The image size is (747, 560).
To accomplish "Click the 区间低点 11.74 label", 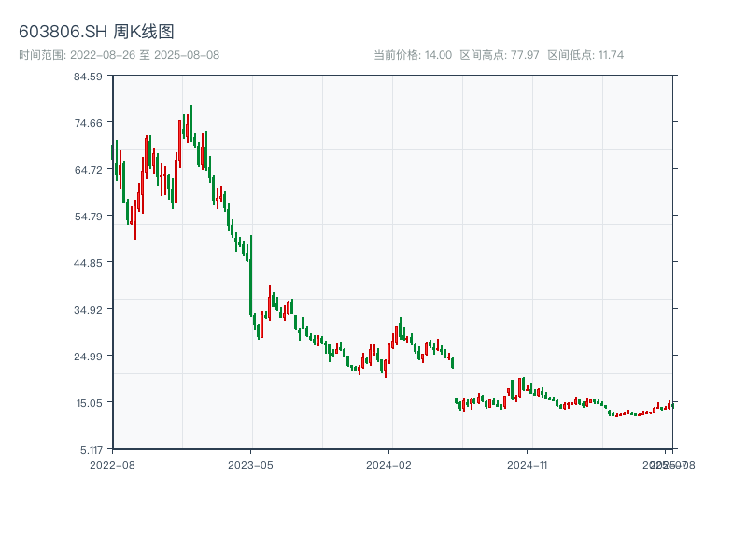I will coord(585,55).
